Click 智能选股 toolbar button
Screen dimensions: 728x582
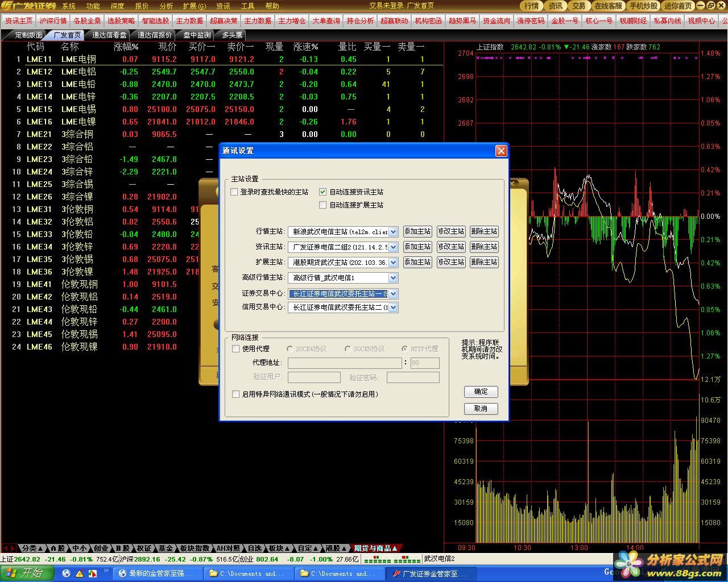[x=155, y=20]
